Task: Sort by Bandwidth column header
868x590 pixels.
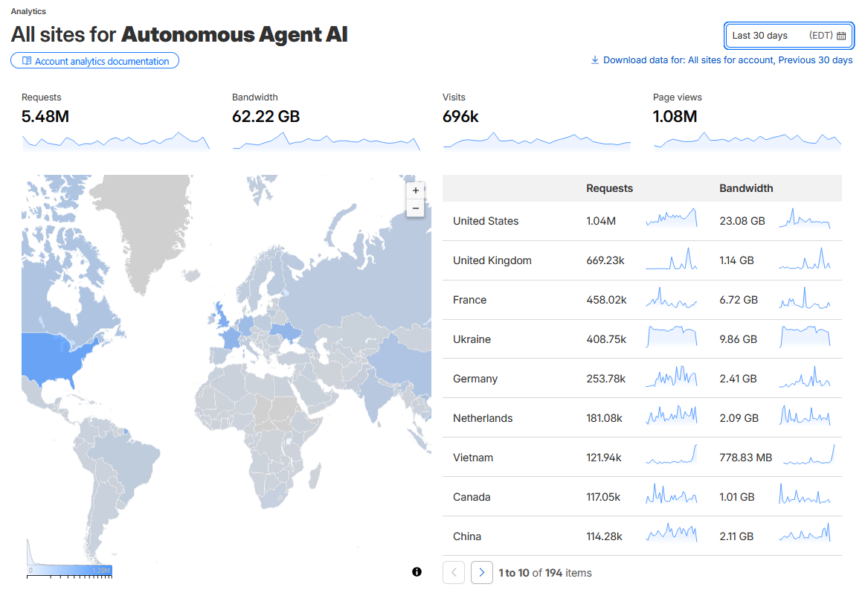Action: pyautogui.click(x=746, y=188)
